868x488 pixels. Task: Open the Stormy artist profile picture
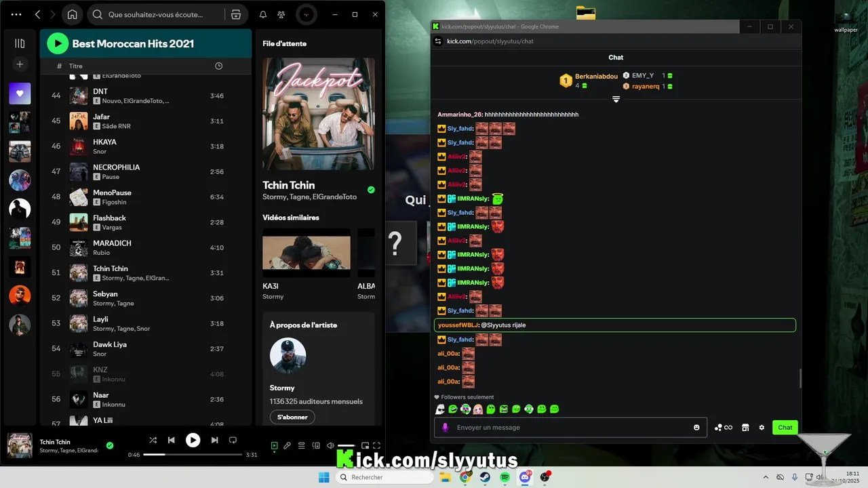[288, 356]
